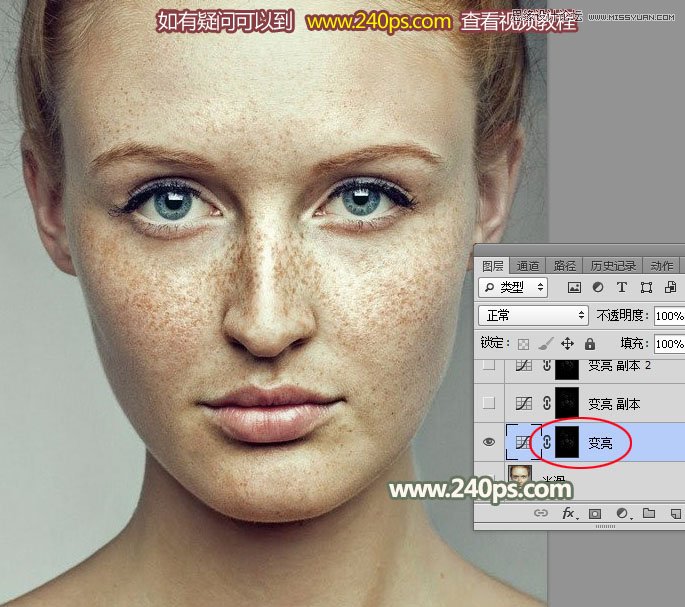Click the add layer mask icon
Viewport: 685px width, 607px height.
point(595,513)
